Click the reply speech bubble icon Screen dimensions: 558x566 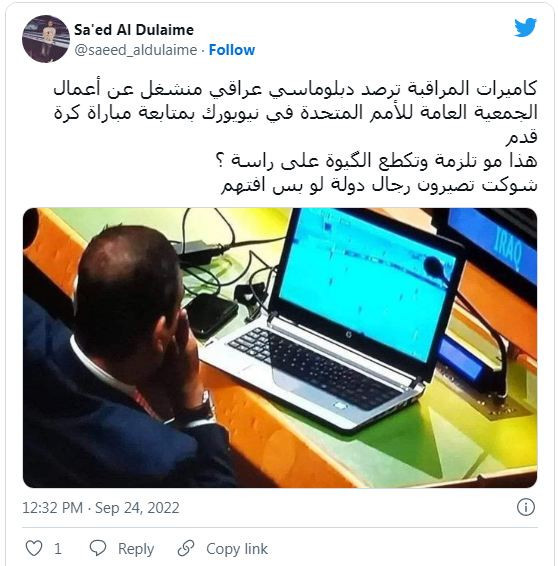[97, 548]
